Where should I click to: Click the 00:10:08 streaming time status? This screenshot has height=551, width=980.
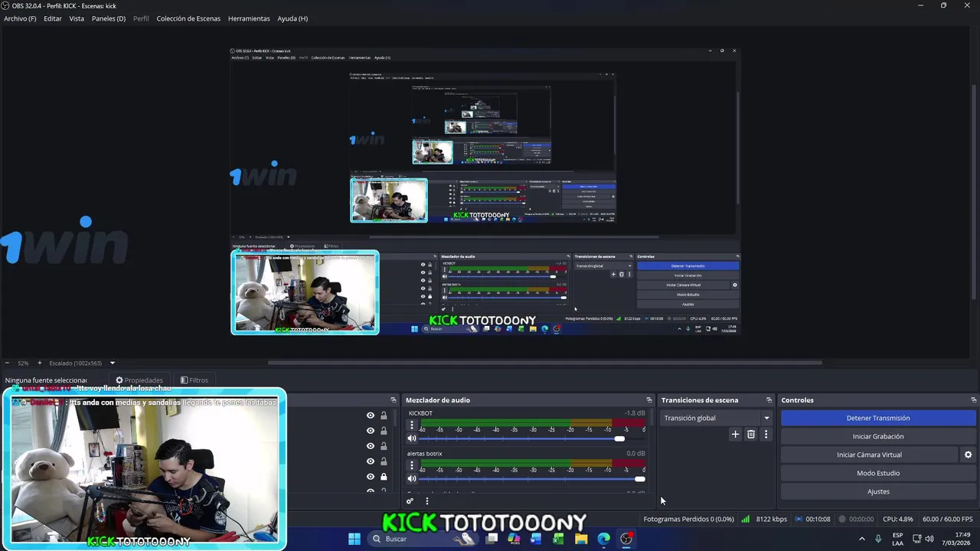coord(818,519)
